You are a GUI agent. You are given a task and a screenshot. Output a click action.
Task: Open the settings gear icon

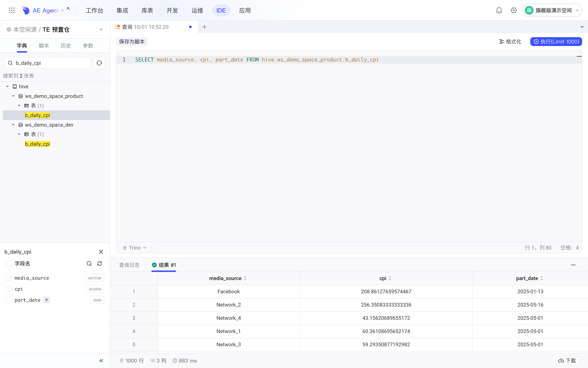[514, 10]
